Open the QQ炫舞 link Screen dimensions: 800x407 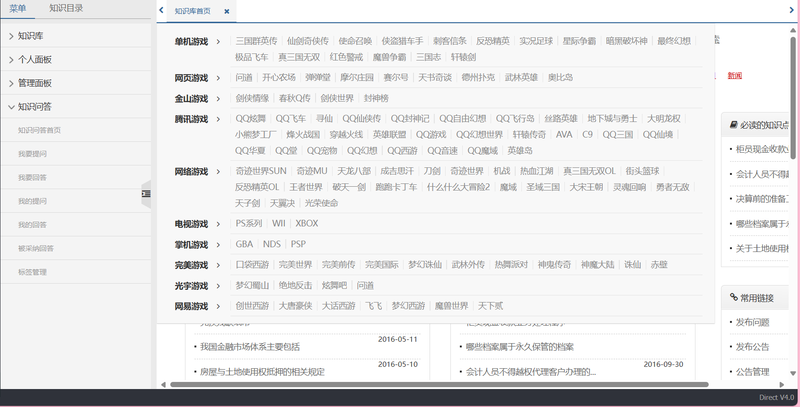(x=251, y=118)
